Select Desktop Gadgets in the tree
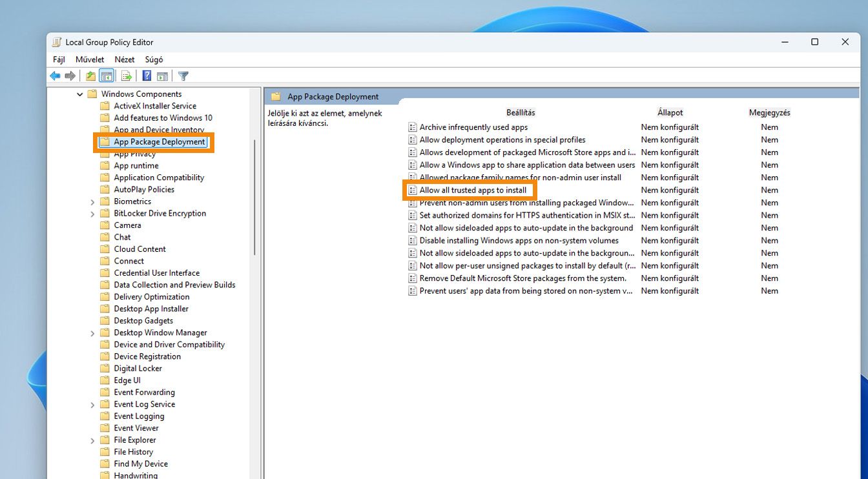This screenshot has height=479, width=868. tap(143, 321)
